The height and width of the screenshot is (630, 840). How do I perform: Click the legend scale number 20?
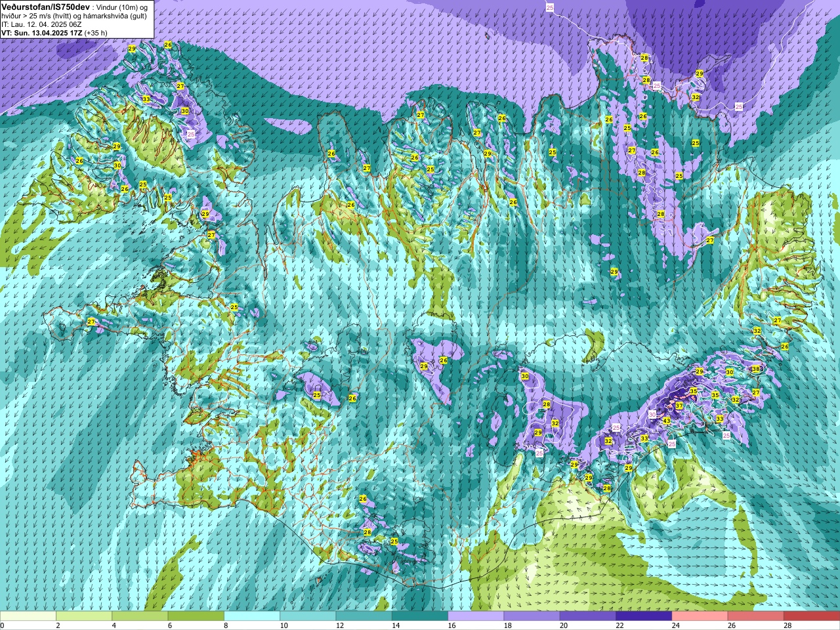564,625
